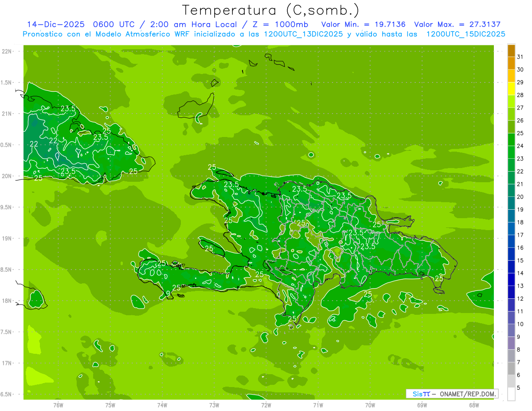Click the 69W longitude axis label

(422, 405)
